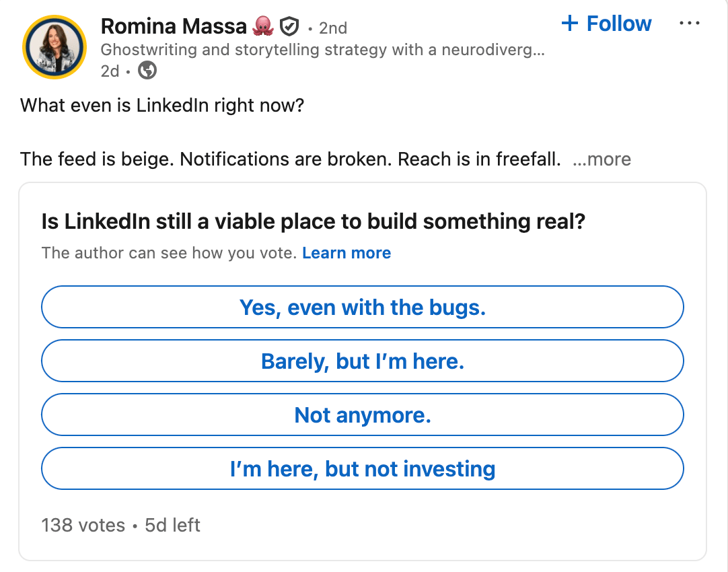The height and width of the screenshot is (572, 728).
Task: Click the globe public visibility icon
Action: (147, 70)
